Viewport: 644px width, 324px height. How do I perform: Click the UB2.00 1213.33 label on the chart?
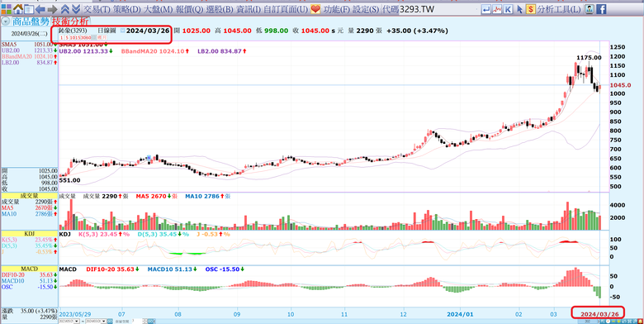coord(86,51)
